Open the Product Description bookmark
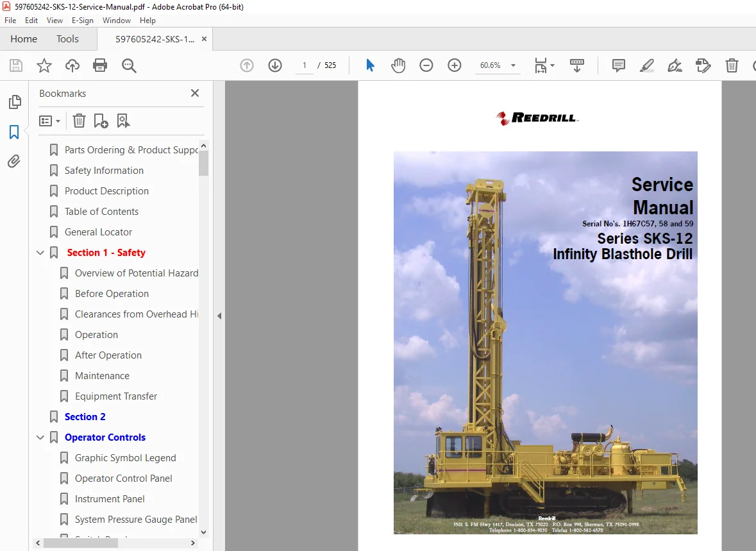 (x=106, y=191)
